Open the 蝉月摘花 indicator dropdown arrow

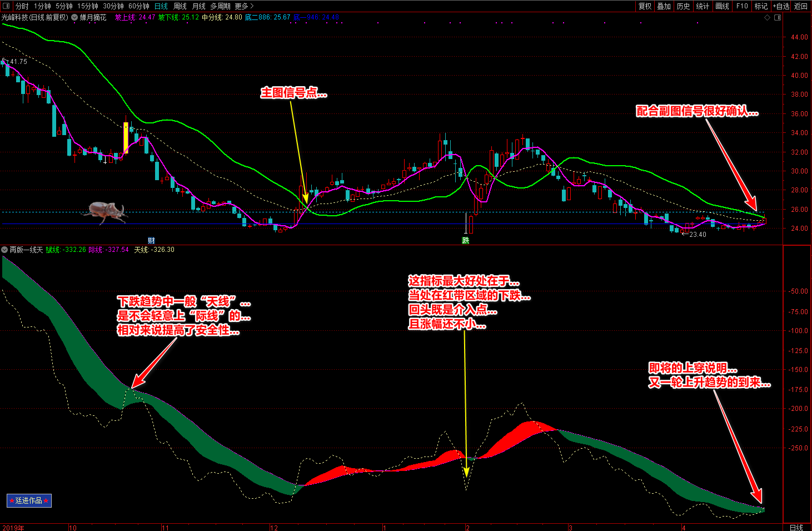click(x=74, y=17)
